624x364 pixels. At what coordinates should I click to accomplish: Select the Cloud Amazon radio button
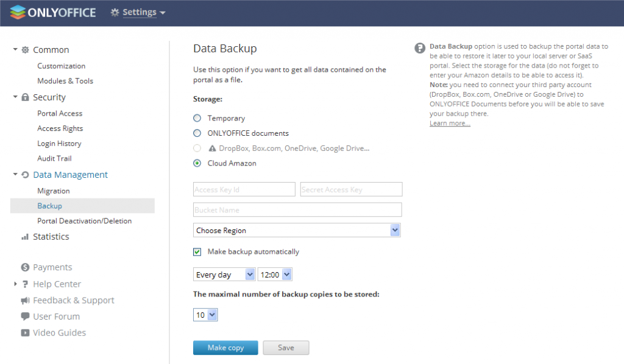[197, 163]
